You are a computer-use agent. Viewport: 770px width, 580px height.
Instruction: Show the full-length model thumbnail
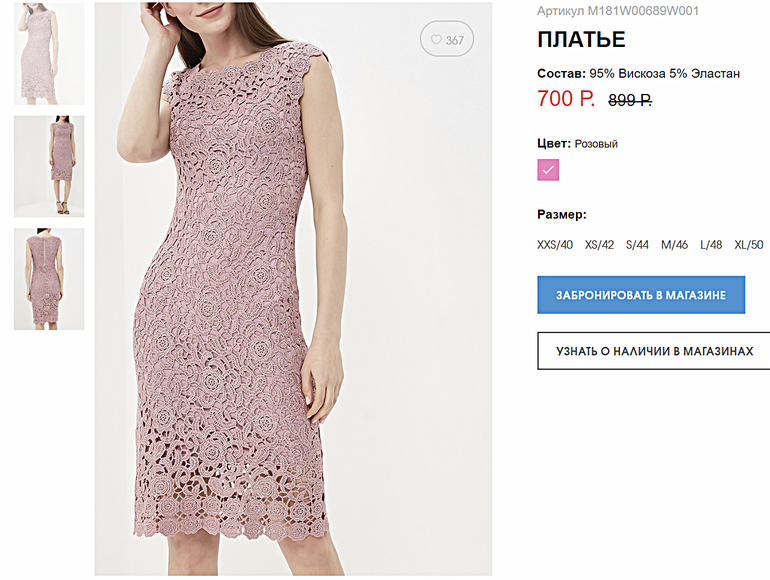coord(49,166)
